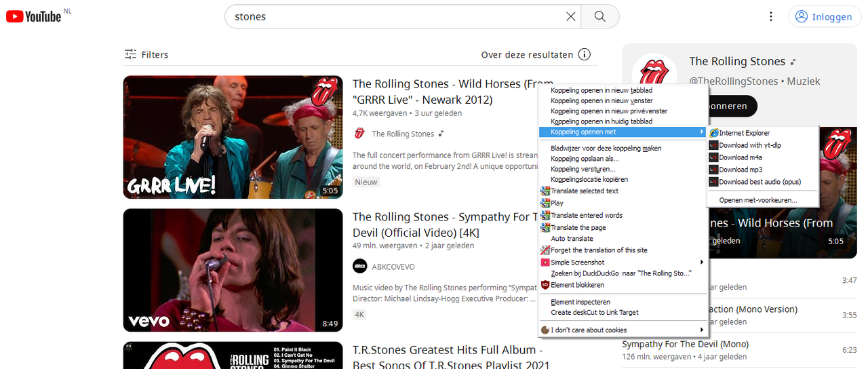
Task: Open the three-dot settings menu
Action: pyautogui.click(x=770, y=16)
